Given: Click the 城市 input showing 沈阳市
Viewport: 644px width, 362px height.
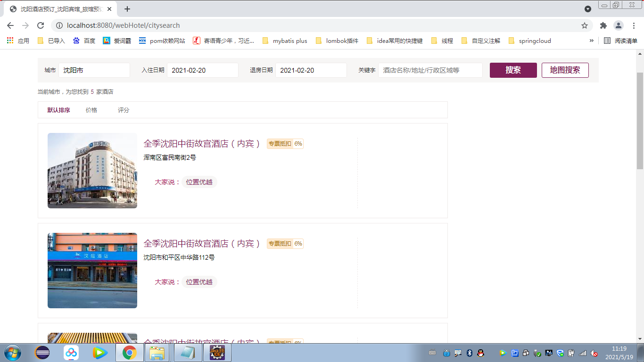Looking at the screenshot, I should (x=94, y=70).
